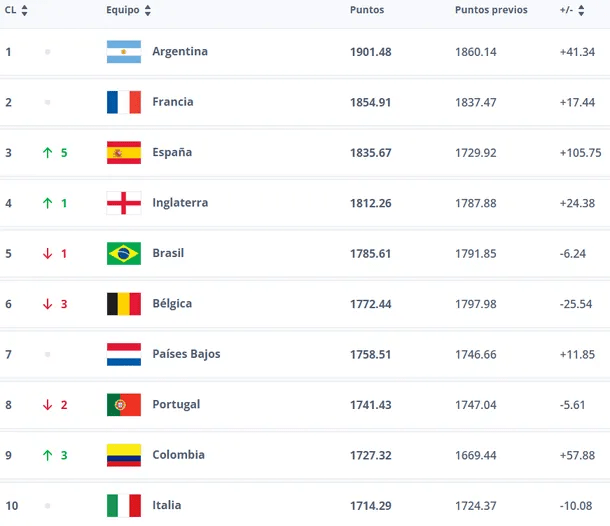
Task: Click the Puntos previos column header
Action: [491, 10]
